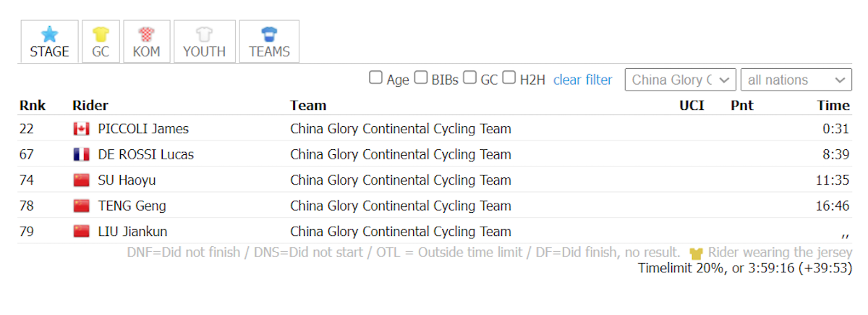
Task: Click the blue TEAMS jersey icon
Action: 269,34
